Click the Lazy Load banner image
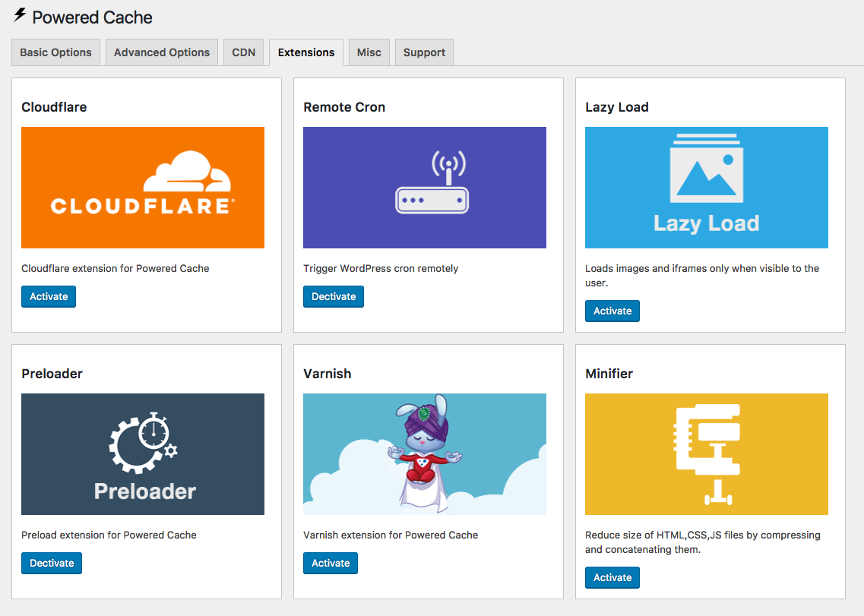The image size is (864, 616). (x=706, y=188)
